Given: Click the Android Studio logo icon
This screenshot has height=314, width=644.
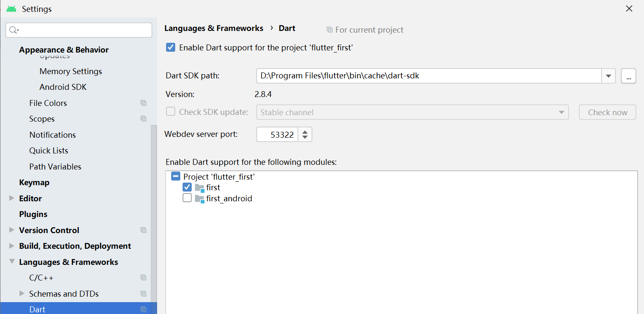Looking at the screenshot, I should [11, 9].
